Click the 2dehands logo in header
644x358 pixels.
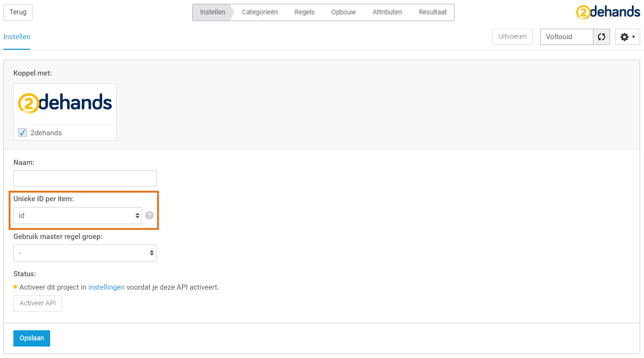pyautogui.click(x=608, y=12)
